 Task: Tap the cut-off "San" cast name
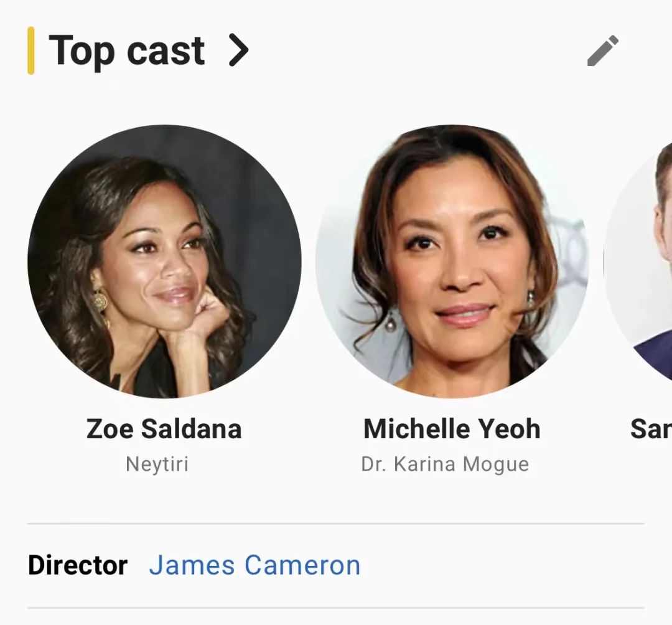coord(651,429)
